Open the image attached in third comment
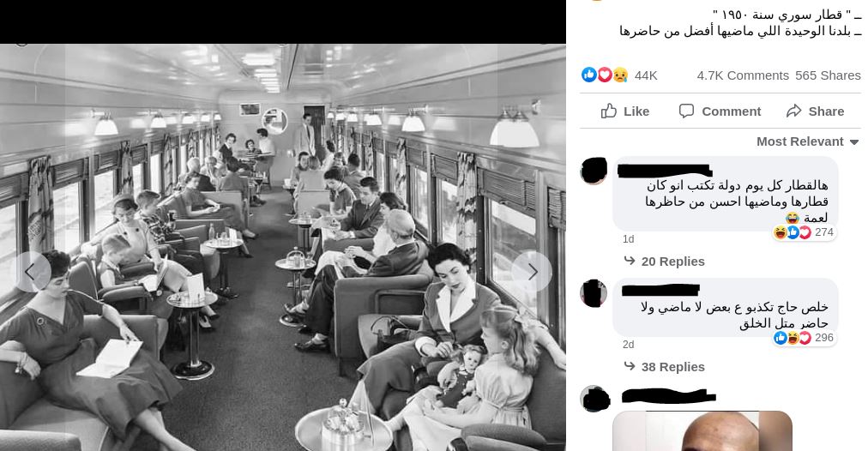This screenshot has height=451, width=868. pos(702,431)
